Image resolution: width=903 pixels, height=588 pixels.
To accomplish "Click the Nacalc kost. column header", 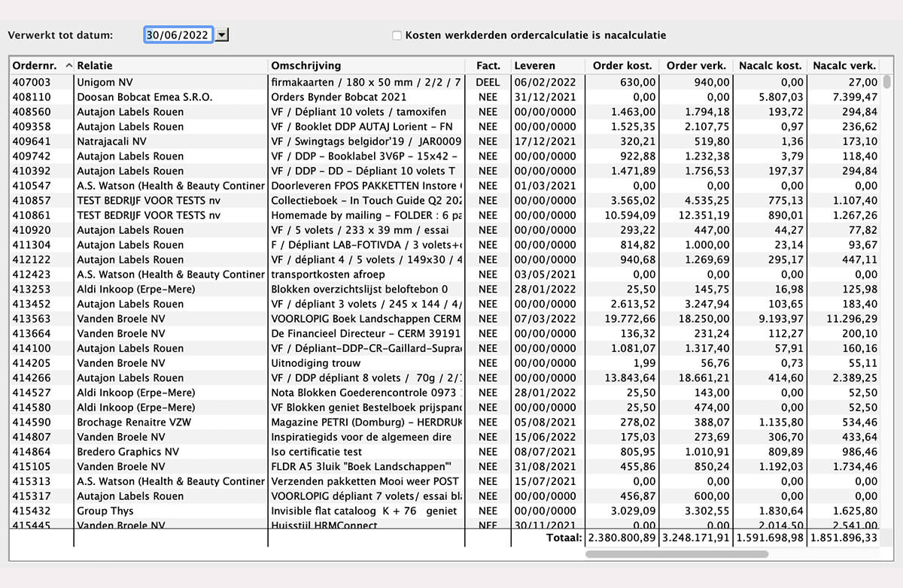I will click(x=770, y=65).
